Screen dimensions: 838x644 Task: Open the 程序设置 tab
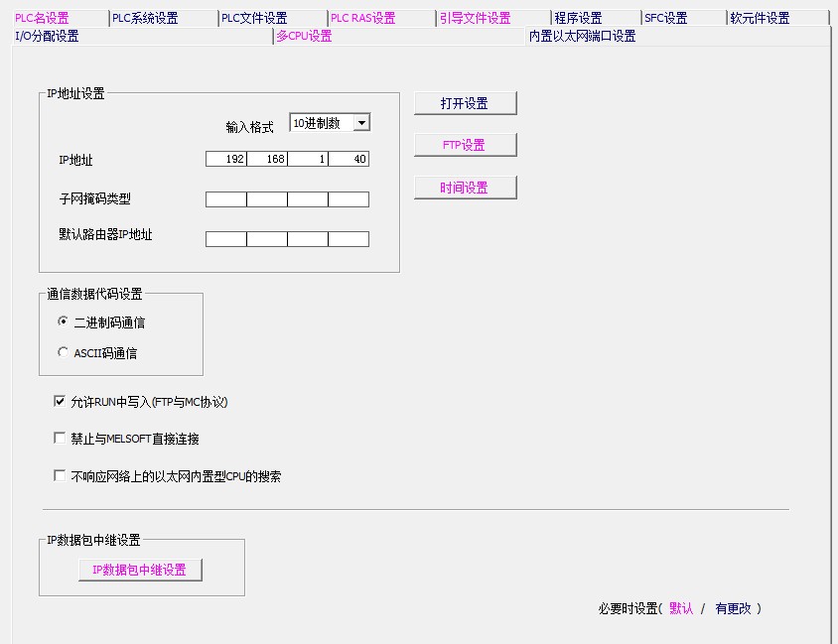click(x=578, y=18)
